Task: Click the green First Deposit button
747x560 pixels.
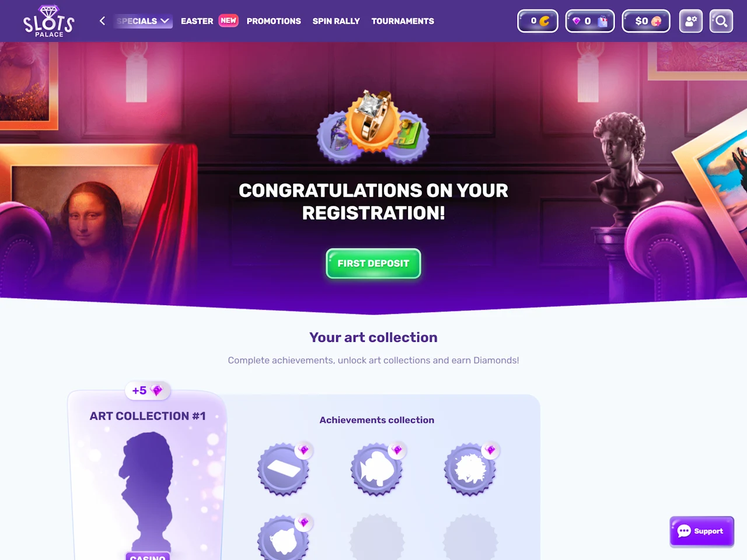Action: tap(373, 264)
